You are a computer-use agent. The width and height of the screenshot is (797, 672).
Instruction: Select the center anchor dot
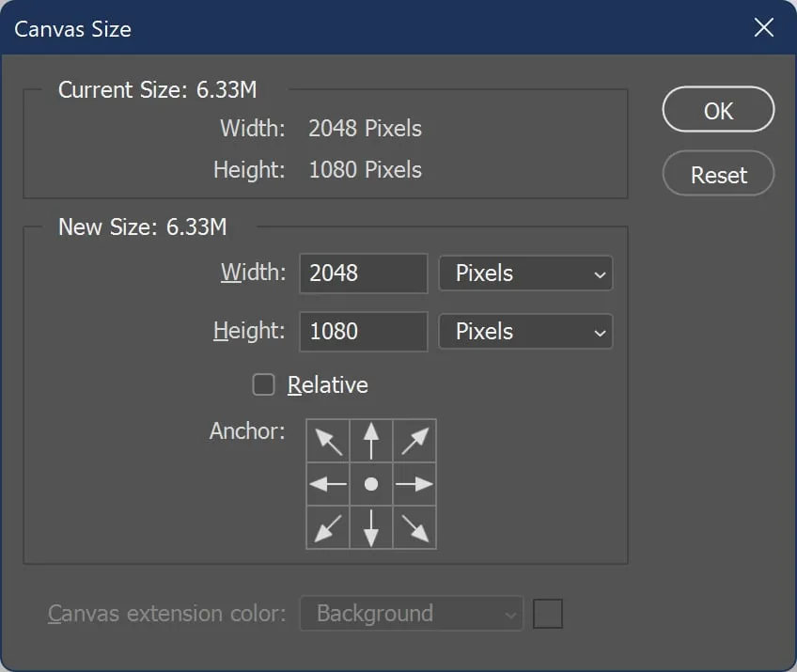pyautogui.click(x=371, y=484)
